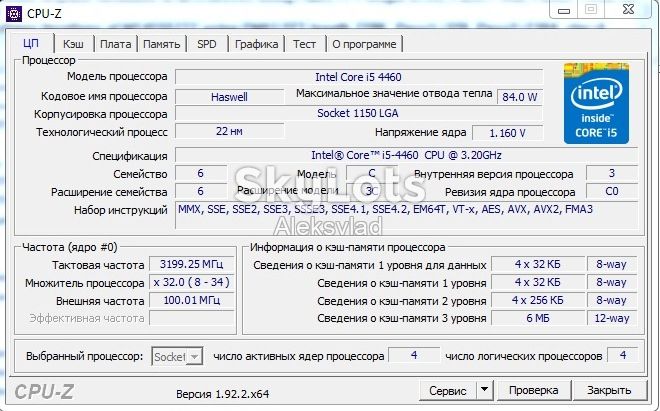Click the Семейство value 6
The height and width of the screenshot is (411, 660).
point(201,173)
